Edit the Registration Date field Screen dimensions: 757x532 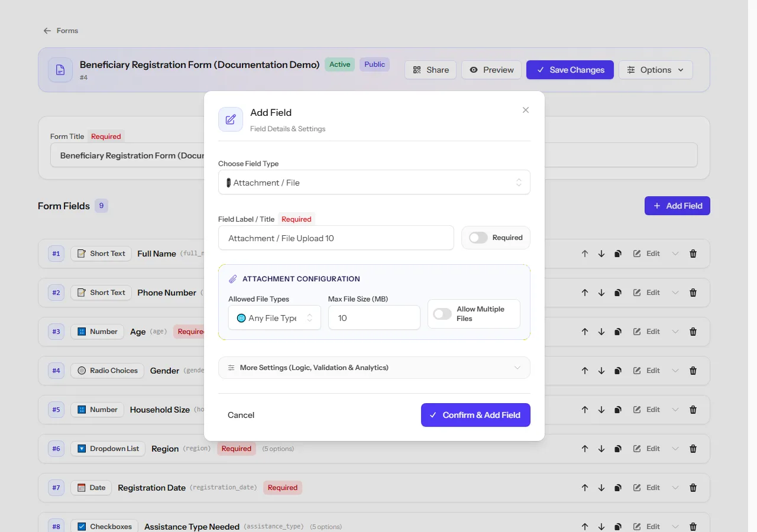(646, 488)
